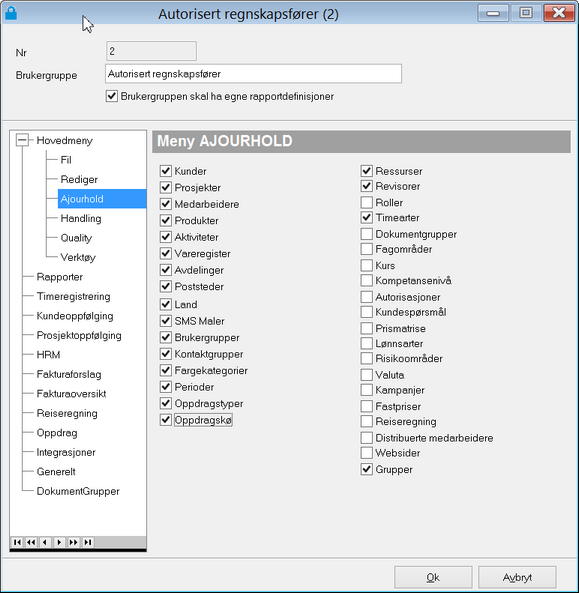
Task: Uncheck the Revisorer checkbox
Action: coord(366,186)
